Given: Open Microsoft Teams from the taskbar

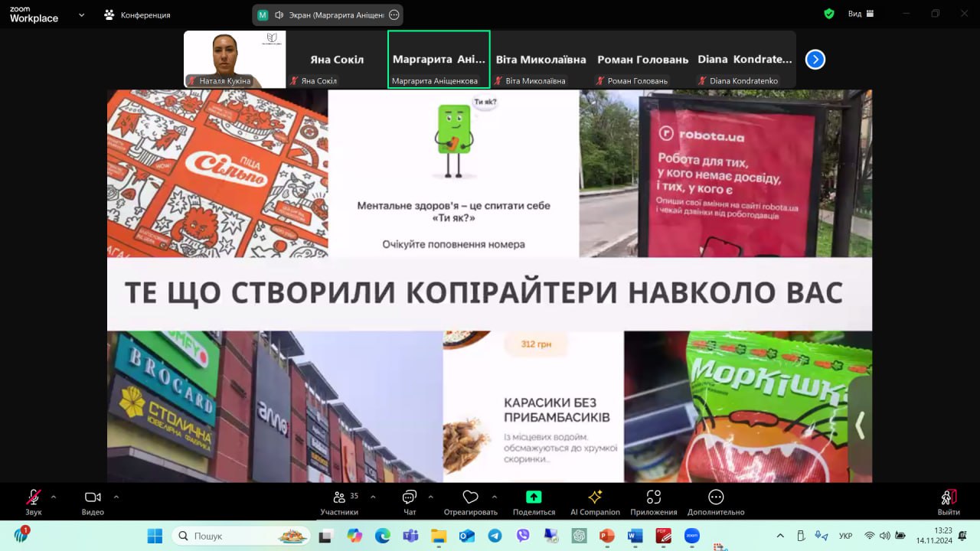Looking at the screenshot, I should pyautogui.click(x=410, y=536).
